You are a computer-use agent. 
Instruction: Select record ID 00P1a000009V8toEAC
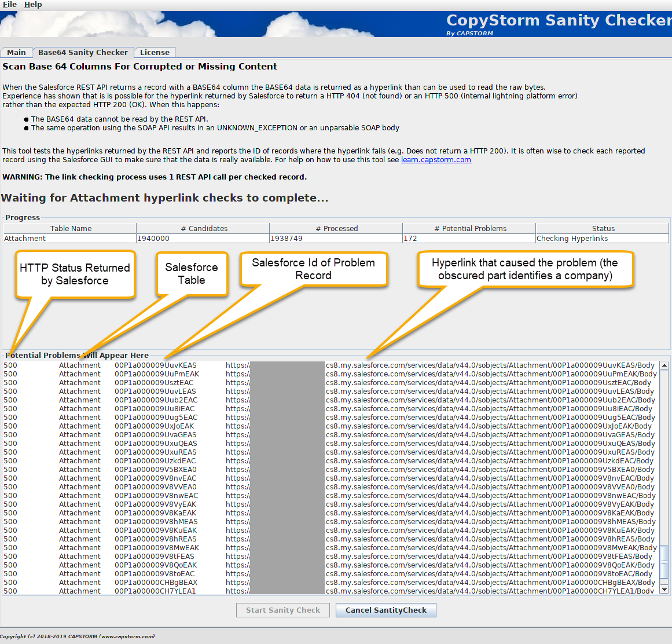pyautogui.click(x=155, y=574)
